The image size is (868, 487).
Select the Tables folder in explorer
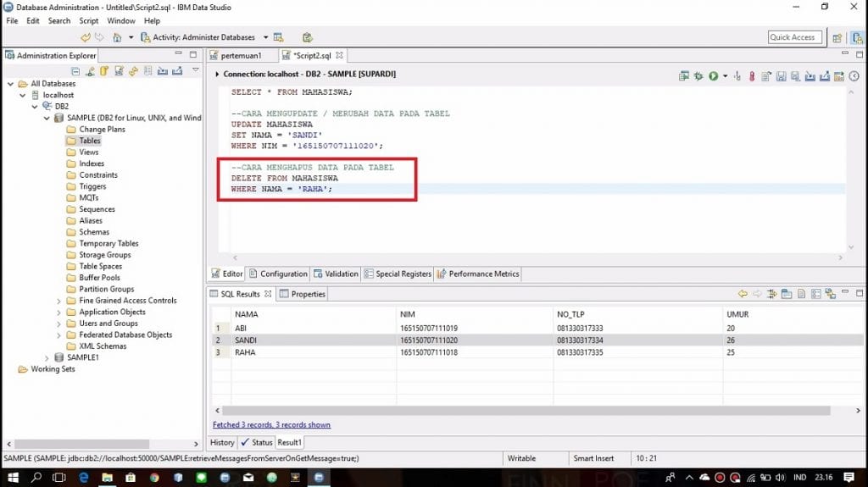pyautogui.click(x=89, y=141)
